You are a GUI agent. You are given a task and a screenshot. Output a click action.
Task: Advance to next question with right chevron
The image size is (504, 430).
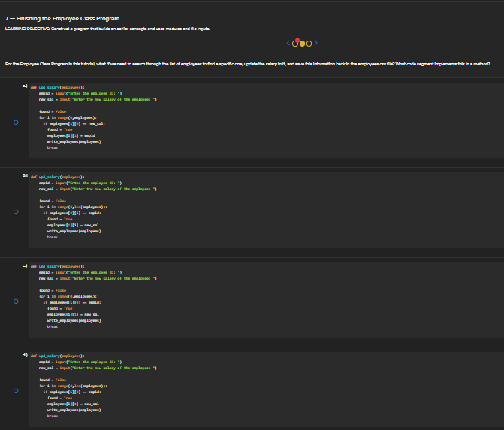coord(316,43)
